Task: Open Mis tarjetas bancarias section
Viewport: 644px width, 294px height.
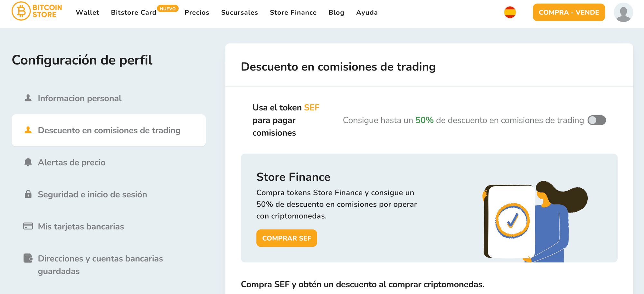Action: 81,226
